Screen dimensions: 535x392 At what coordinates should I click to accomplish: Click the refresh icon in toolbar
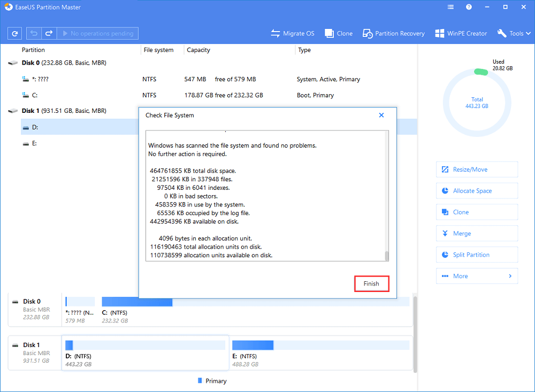pyautogui.click(x=14, y=34)
